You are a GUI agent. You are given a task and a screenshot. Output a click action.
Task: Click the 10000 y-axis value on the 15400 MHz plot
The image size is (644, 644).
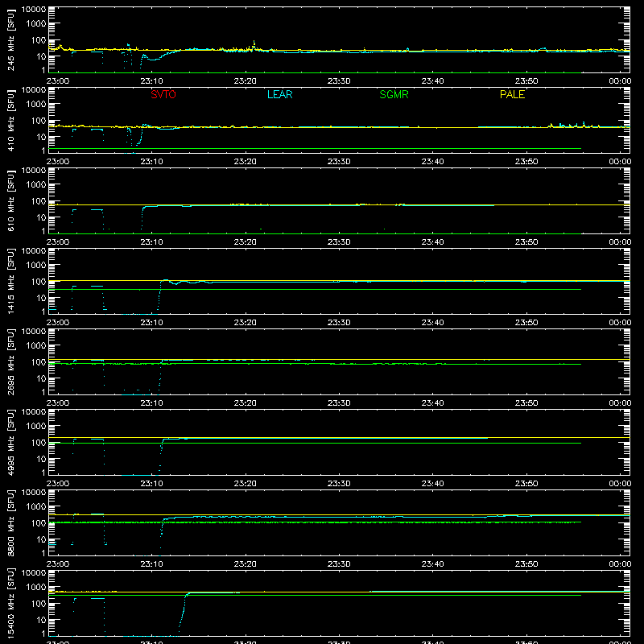pyautogui.click(x=34, y=573)
